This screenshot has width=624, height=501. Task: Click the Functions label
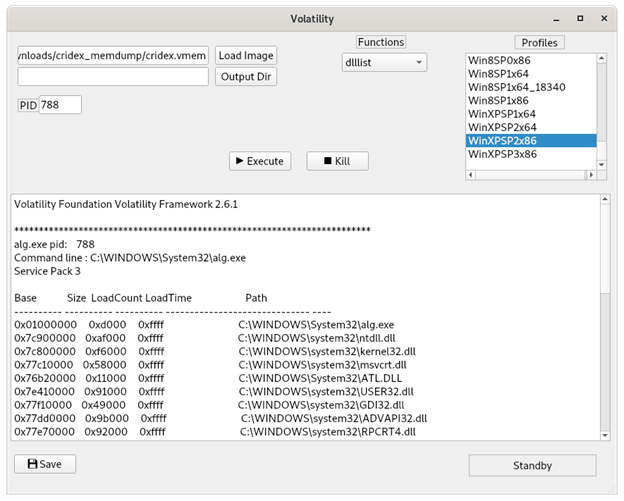381,42
